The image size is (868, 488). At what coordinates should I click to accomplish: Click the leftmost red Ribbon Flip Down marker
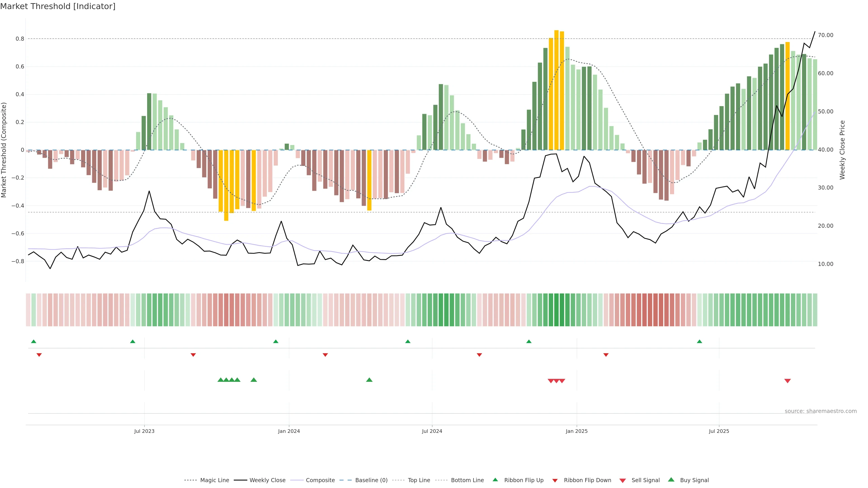point(39,355)
